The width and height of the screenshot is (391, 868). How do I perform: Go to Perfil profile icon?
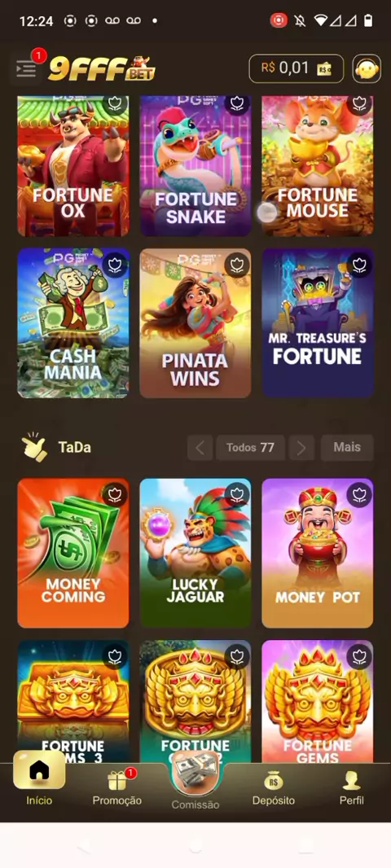point(351,781)
